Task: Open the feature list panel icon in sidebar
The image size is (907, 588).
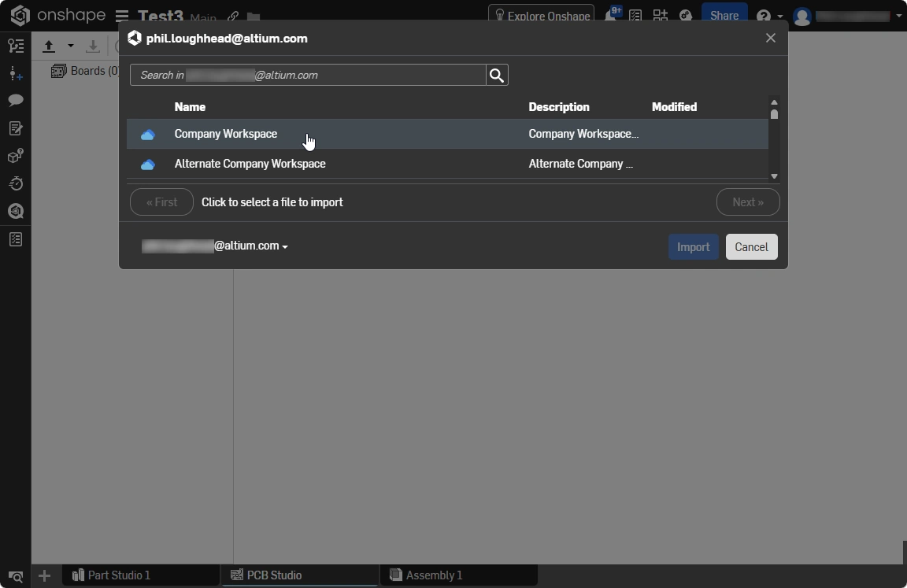Action: point(16,46)
